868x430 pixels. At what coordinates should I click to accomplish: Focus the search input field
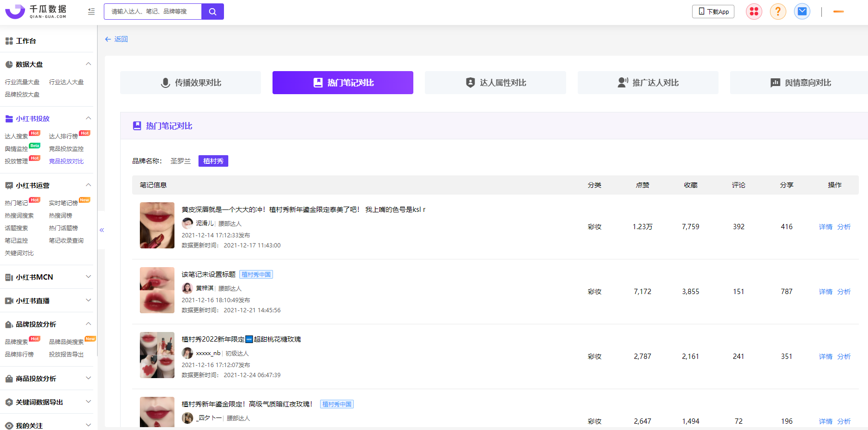pyautogui.click(x=153, y=12)
